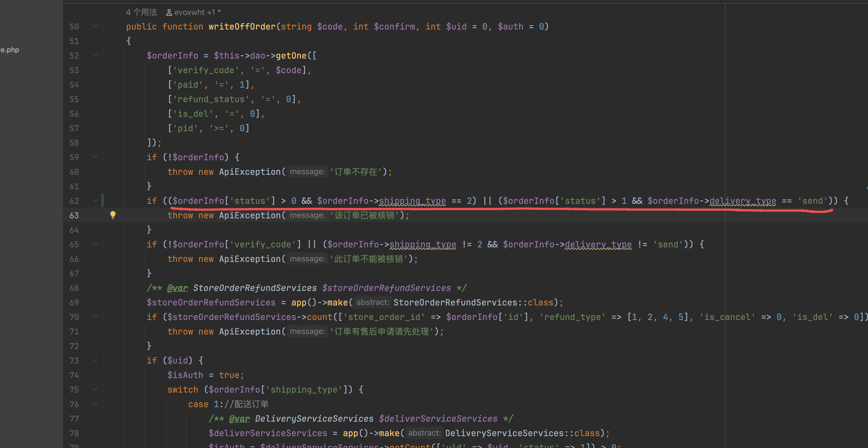Collapse the writeOffOrder function at line 50
The width and height of the screenshot is (868, 448).
[95, 26]
